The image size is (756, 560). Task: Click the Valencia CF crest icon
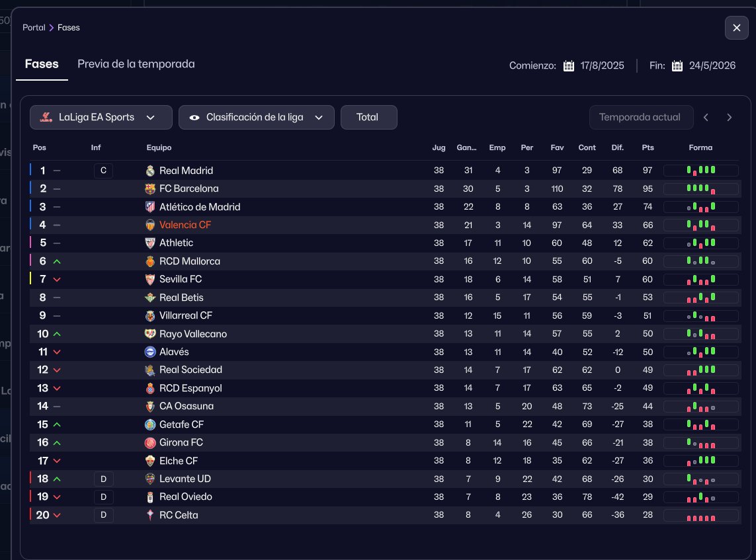pyautogui.click(x=150, y=225)
